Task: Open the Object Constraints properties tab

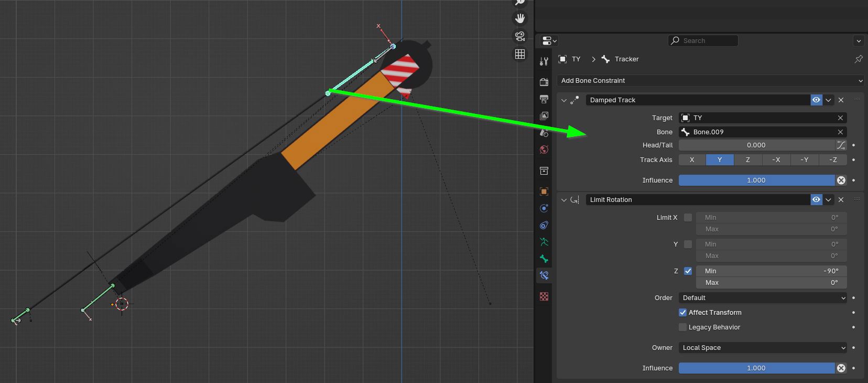Action: tap(544, 225)
